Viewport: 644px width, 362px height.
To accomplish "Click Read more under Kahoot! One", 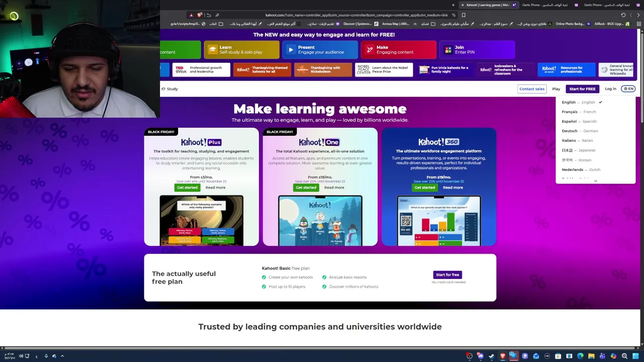I will 334,188.
